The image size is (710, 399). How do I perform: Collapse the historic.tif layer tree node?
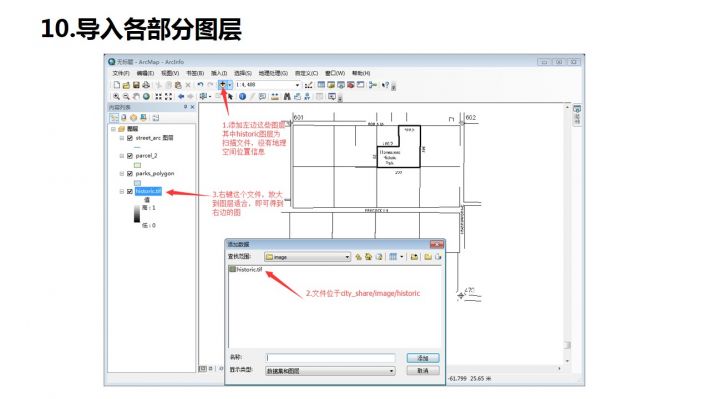tap(122, 192)
